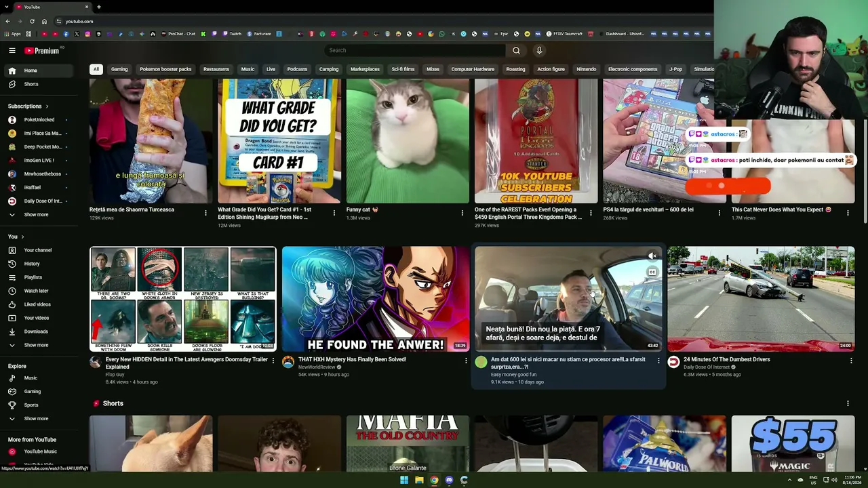The width and height of the screenshot is (868, 488).
Task: Select the All filter chip
Action: [x=96, y=69]
